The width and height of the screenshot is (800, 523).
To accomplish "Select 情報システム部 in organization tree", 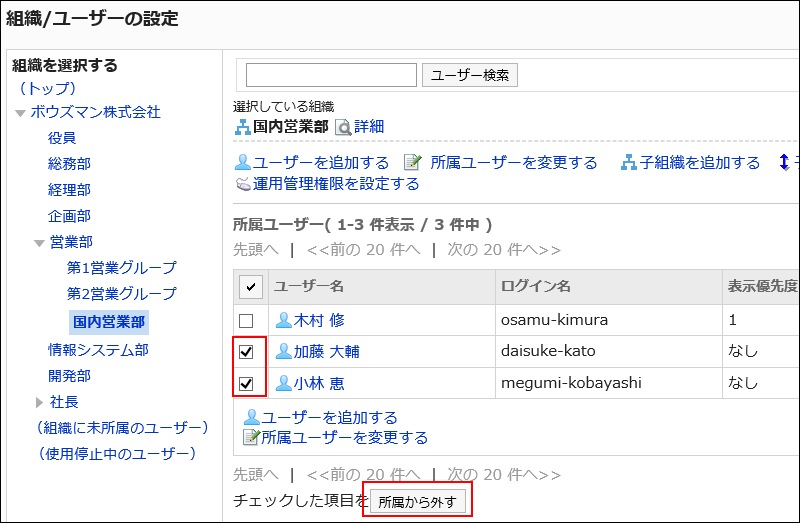I will [x=98, y=350].
